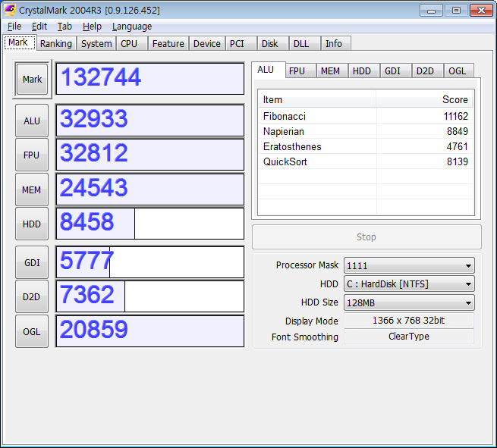
Task: Click the Score column header
Action: tap(425, 99)
